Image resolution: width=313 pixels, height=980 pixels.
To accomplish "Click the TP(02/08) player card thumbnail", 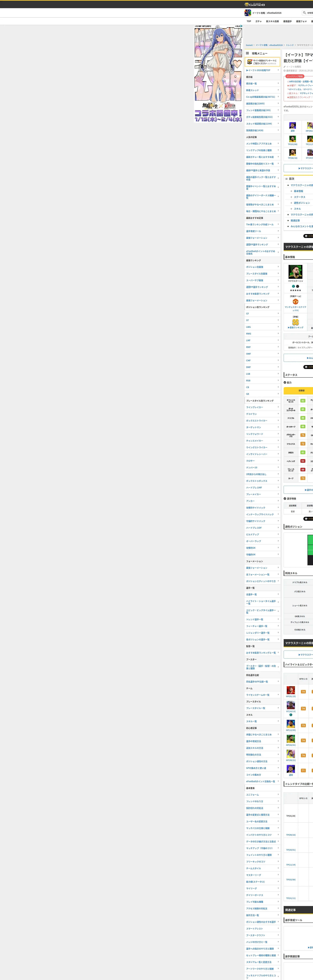I will pos(292,139).
